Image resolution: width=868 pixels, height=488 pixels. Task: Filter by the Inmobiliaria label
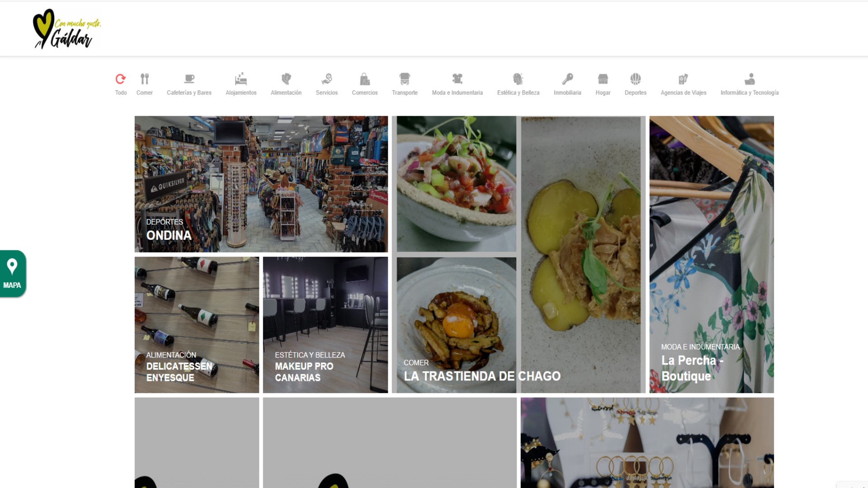coord(567,93)
